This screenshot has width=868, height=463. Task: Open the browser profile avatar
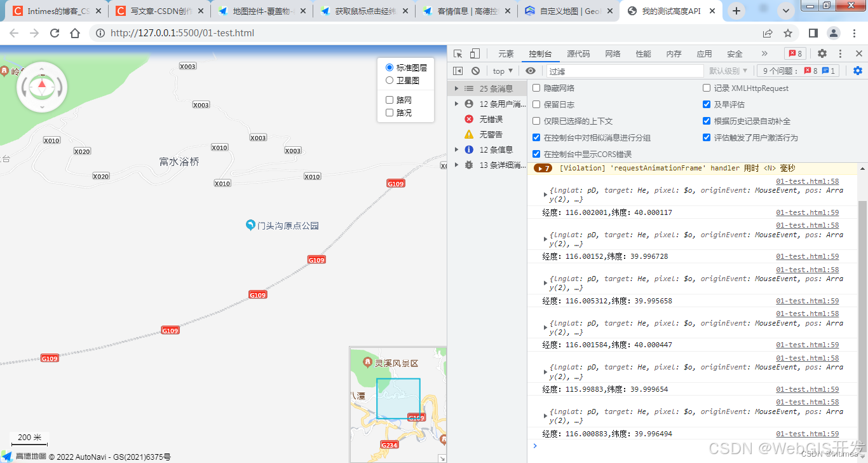(834, 33)
